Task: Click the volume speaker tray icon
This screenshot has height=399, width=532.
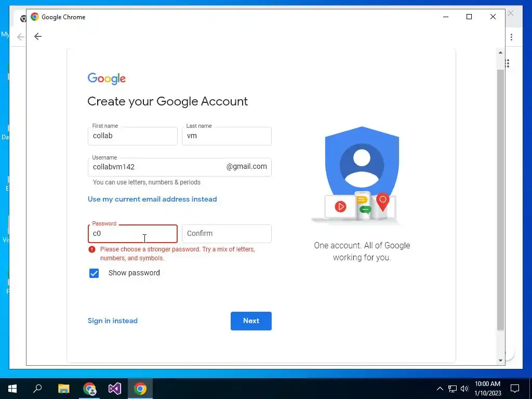Action: [x=464, y=389]
